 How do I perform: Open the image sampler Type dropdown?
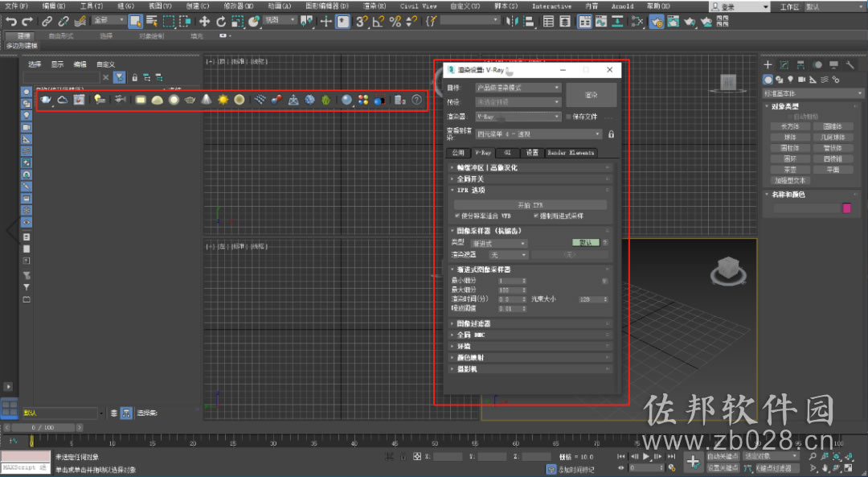coord(498,243)
